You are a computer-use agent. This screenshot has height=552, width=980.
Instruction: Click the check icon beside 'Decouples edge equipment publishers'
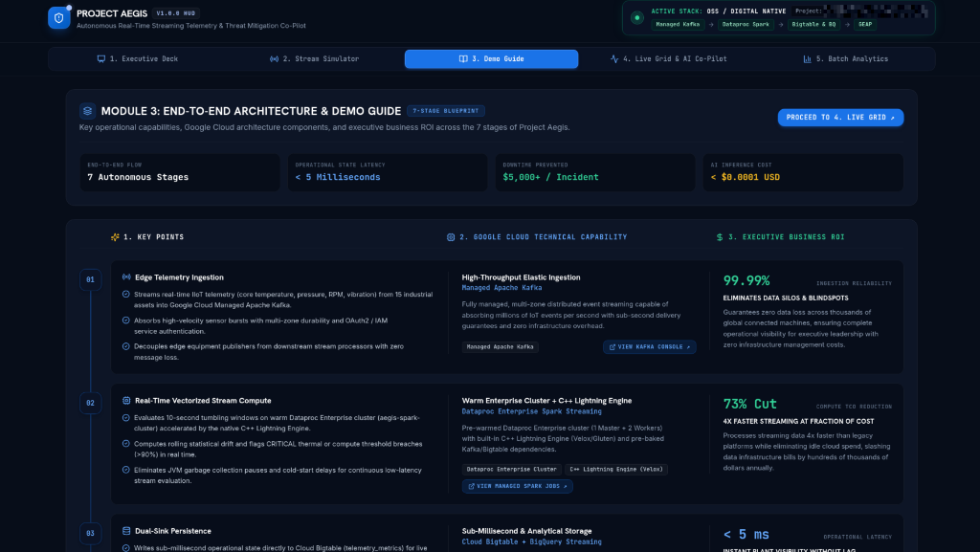tap(125, 346)
